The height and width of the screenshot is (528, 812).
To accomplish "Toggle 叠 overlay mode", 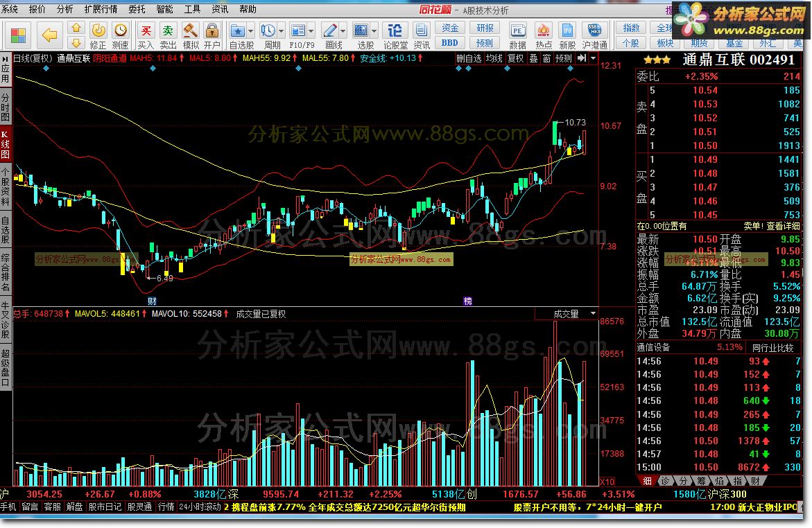I will (533, 58).
